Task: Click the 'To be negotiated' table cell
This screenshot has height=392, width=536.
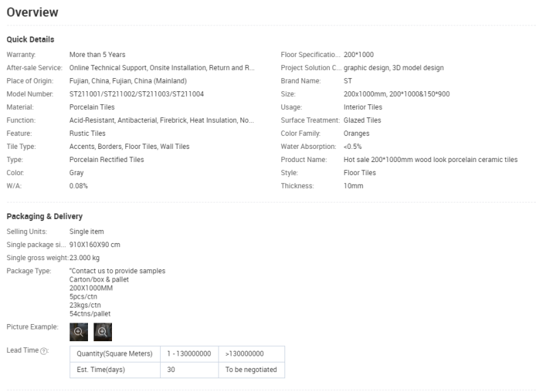Action: [251, 370]
